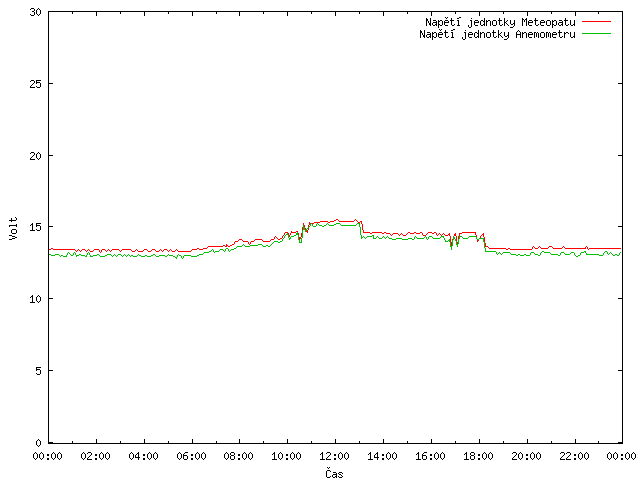Viewport: 640px width, 480px height.
Task: Click the y-axis value 0
Action: point(38,443)
